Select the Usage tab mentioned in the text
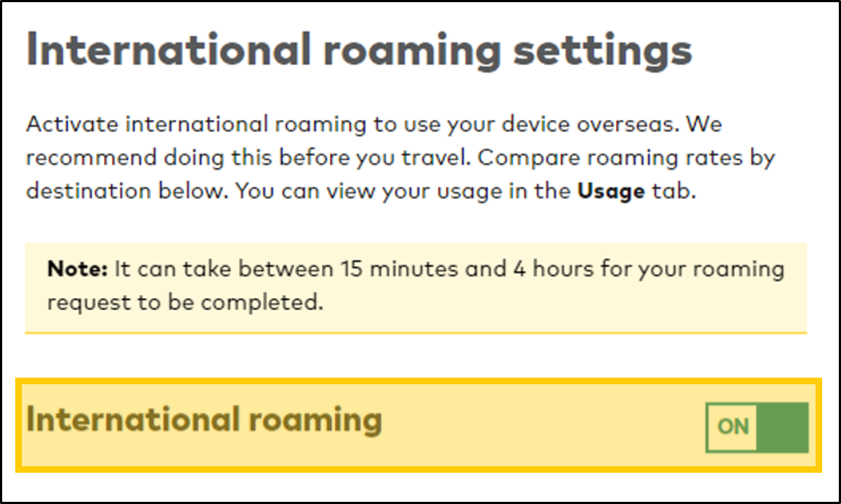This screenshot has width=841, height=504. pyautogui.click(x=609, y=191)
